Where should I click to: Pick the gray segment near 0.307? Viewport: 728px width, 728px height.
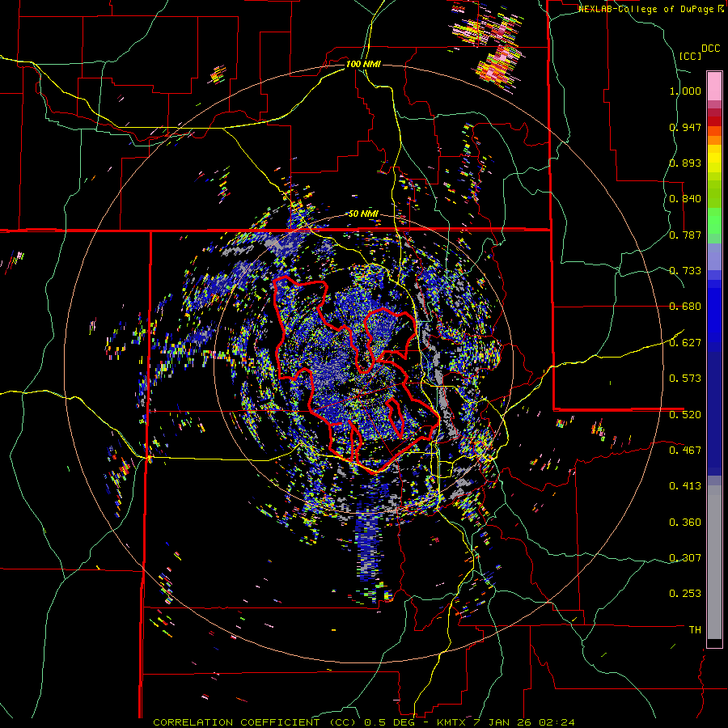714,562
